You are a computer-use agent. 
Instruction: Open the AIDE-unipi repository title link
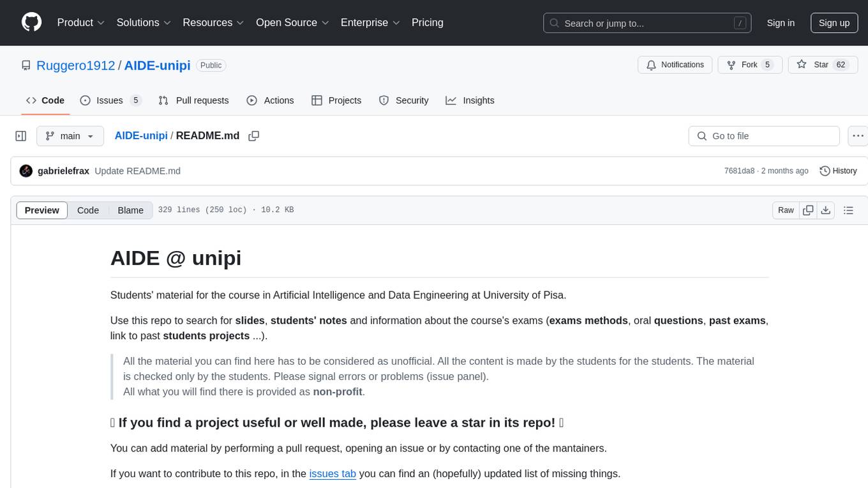[157, 65]
